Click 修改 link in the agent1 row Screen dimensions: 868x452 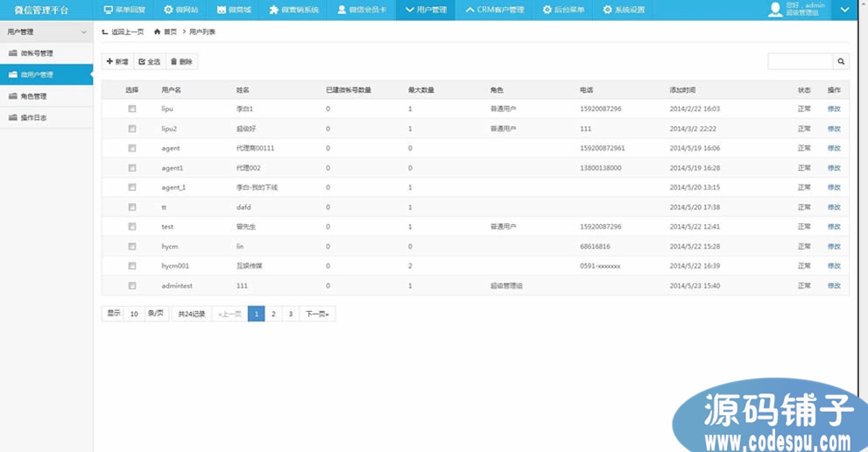click(x=834, y=168)
